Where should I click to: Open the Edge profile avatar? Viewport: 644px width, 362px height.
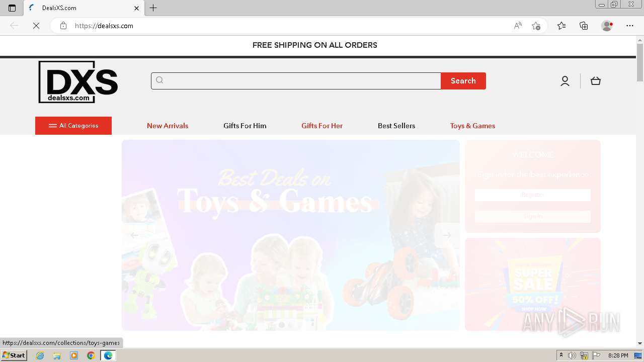pyautogui.click(x=607, y=26)
